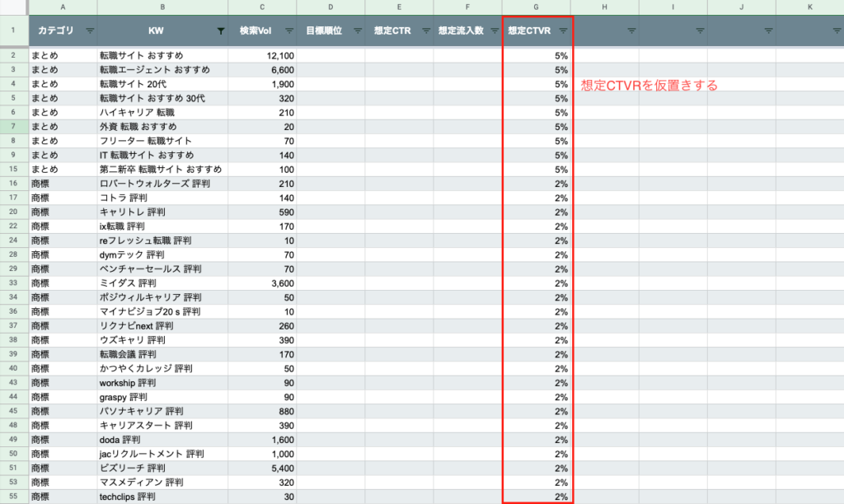Select cell ビズリーチ 評判
The width and height of the screenshot is (844, 504).
pos(162,468)
